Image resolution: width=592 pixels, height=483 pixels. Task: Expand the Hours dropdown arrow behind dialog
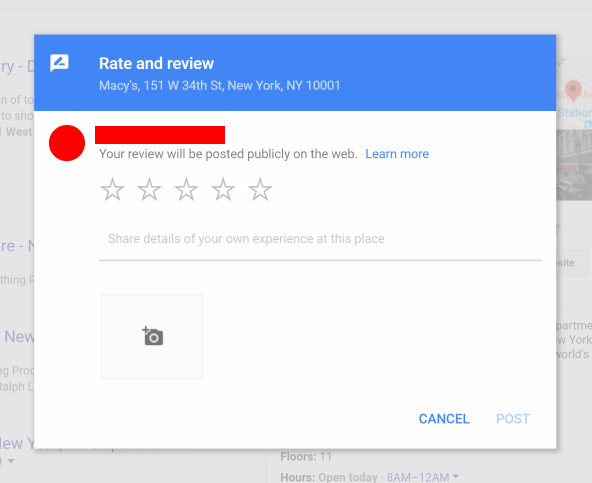pyautogui.click(x=456, y=476)
